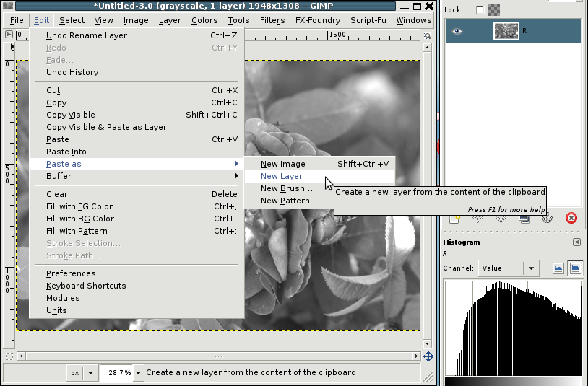Duplicate the layer using the layers panel icon

coord(524,219)
